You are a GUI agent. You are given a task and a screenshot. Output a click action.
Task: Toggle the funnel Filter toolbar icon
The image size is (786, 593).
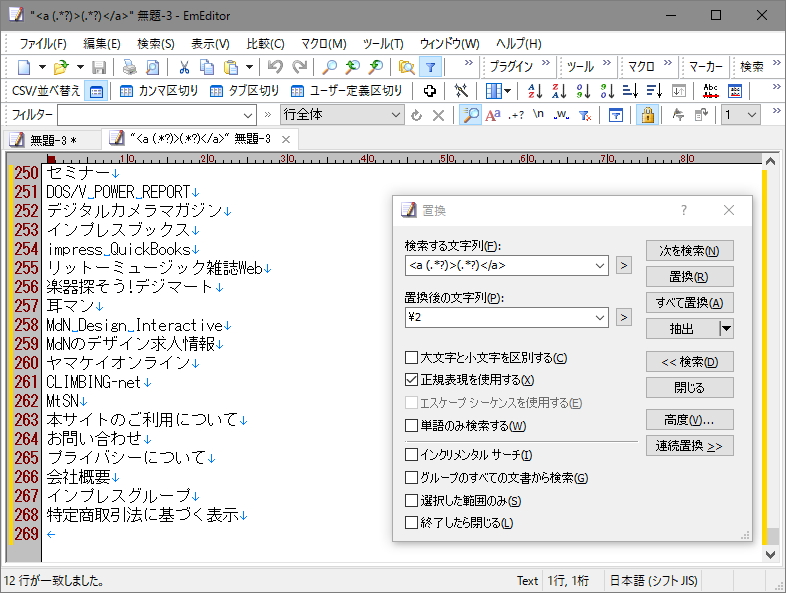click(430, 67)
